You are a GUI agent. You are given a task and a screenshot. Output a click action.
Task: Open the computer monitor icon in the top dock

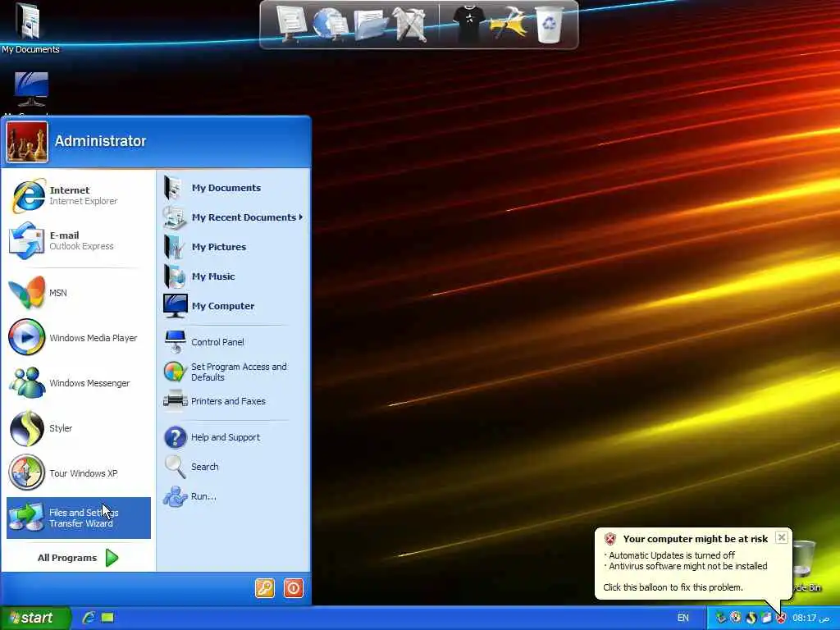pos(291,24)
